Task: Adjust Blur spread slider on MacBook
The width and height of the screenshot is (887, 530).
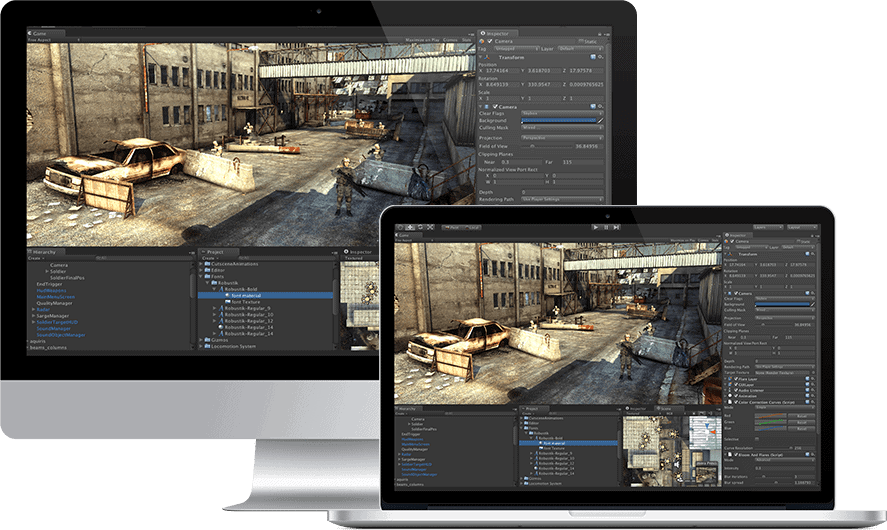Action: pyautogui.click(x=774, y=482)
